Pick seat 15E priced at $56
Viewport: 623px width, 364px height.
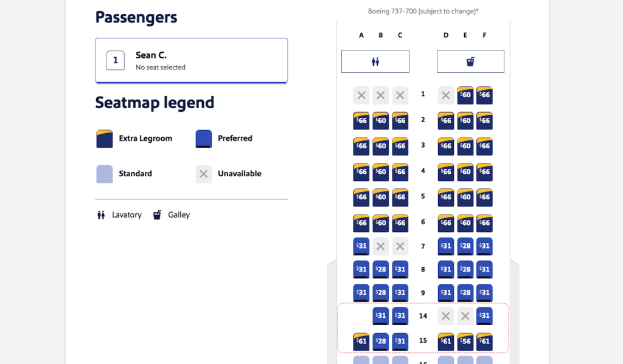tap(465, 342)
